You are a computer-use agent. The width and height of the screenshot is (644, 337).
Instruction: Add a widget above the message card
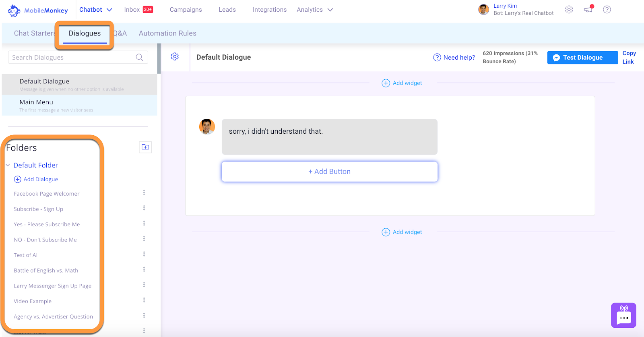coord(402,83)
